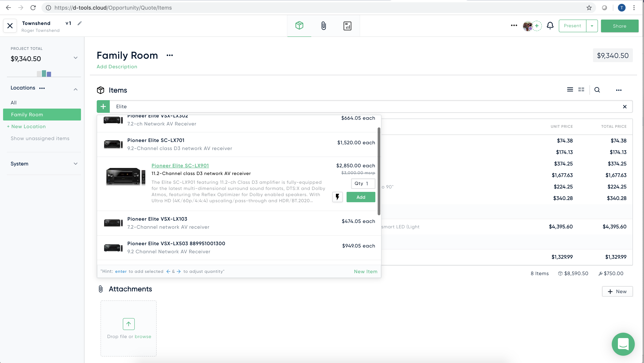The image size is (644, 363).
Task: Go back in the browser
Action: click(8, 8)
